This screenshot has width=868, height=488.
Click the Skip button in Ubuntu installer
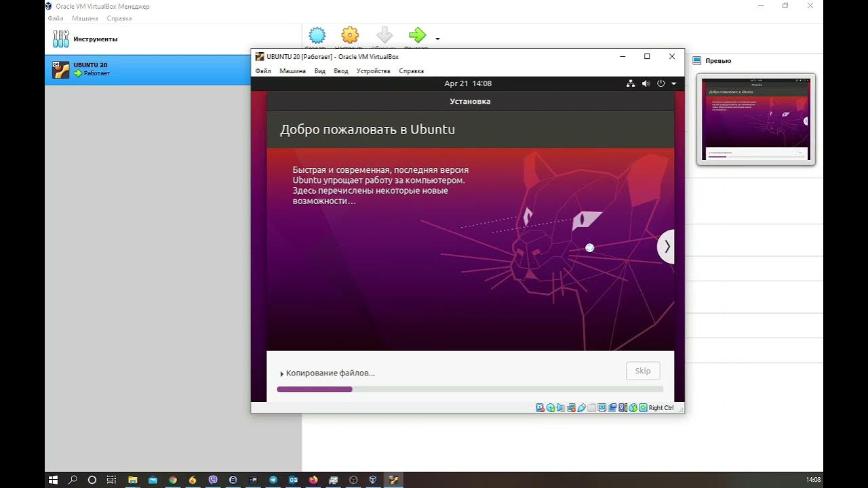[643, 371]
